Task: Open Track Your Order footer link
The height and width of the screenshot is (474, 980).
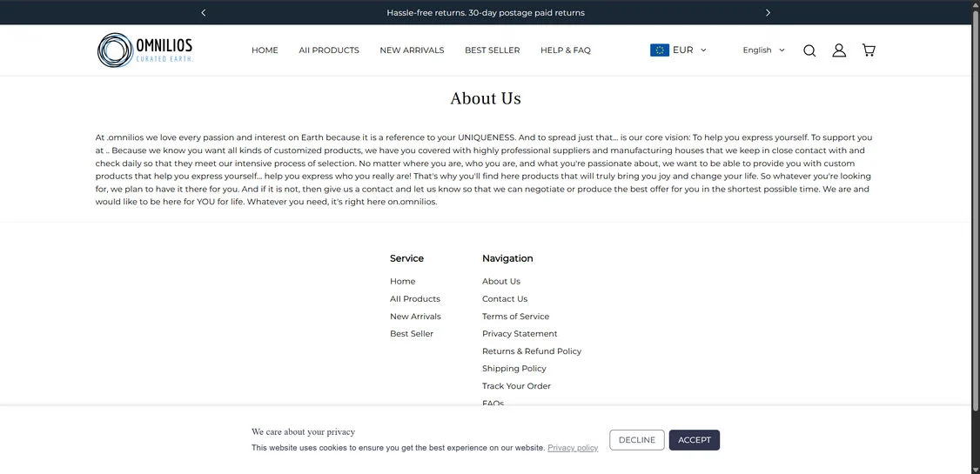Action: 516,386
